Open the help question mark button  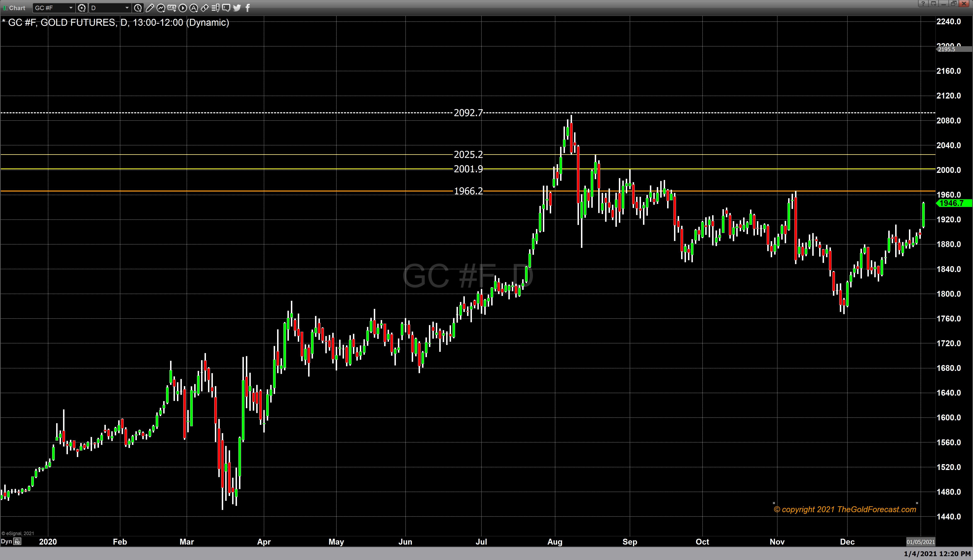923,4
